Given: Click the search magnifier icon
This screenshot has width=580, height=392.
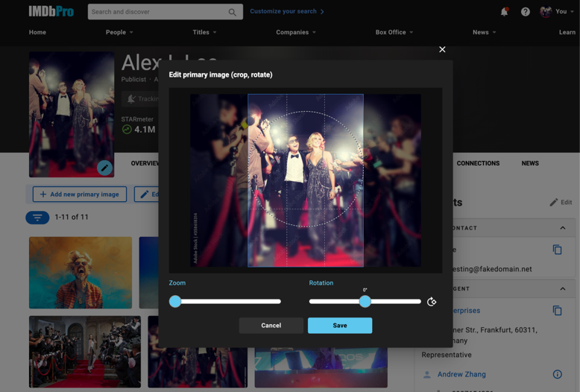Looking at the screenshot, I should (233, 12).
